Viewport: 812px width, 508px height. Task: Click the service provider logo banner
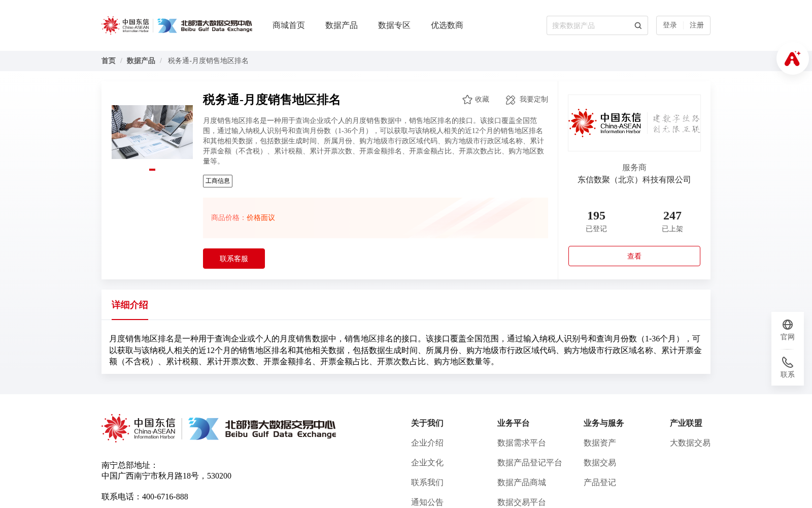coord(634,123)
